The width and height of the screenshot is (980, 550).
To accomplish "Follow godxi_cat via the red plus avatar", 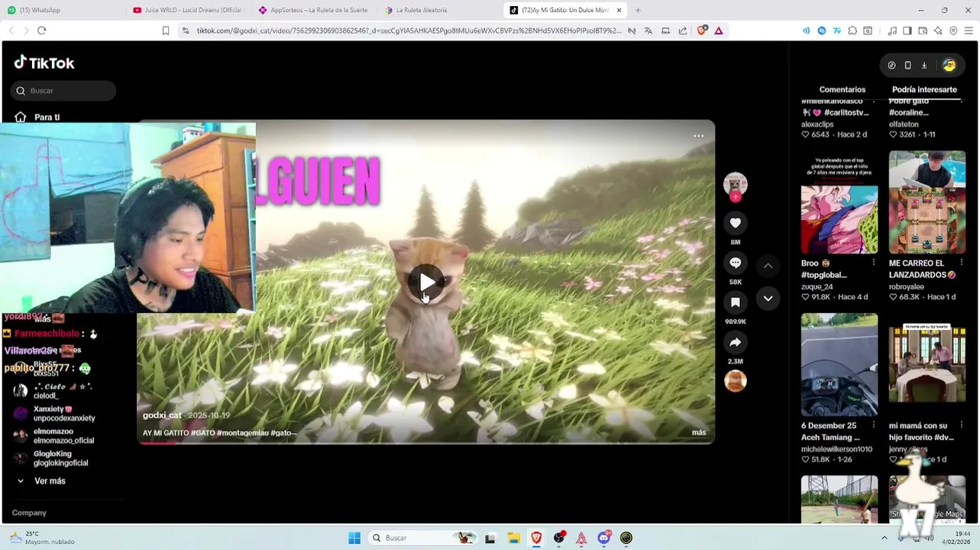I will coord(736,196).
